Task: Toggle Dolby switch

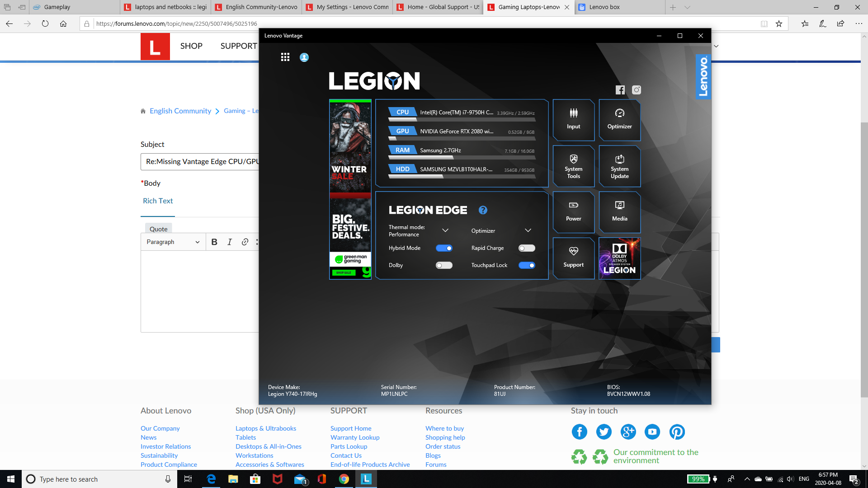Action: [x=444, y=265]
